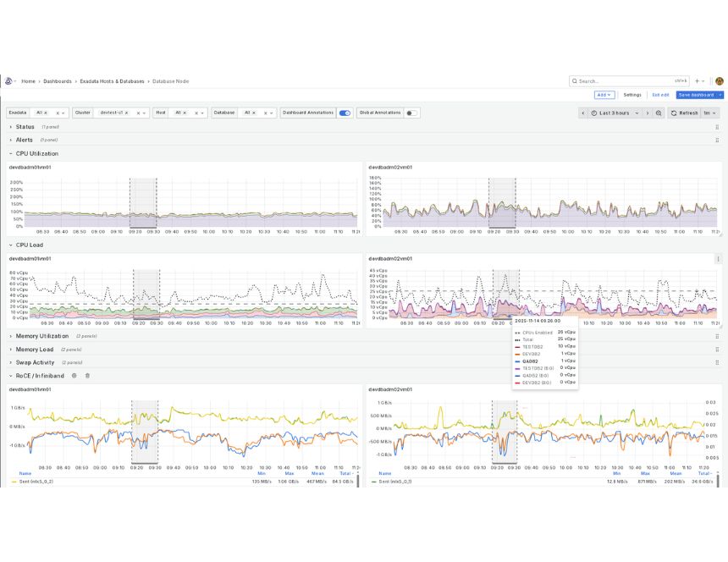The width and height of the screenshot is (728, 562).
Task: Click the plus icon next to the search bar
Action: [x=697, y=80]
